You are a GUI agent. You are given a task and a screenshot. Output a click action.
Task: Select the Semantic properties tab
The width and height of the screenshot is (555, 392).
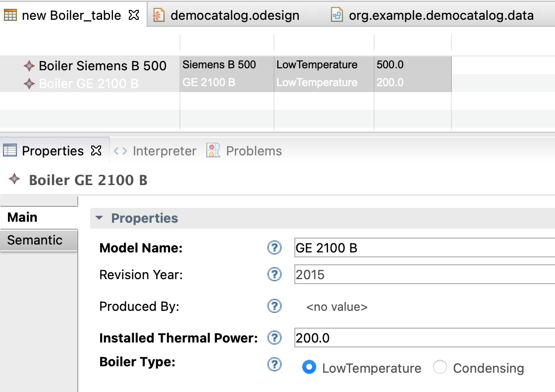click(39, 241)
